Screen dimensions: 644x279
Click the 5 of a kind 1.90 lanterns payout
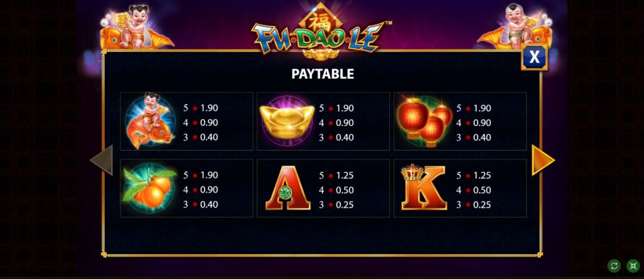(474, 108)
